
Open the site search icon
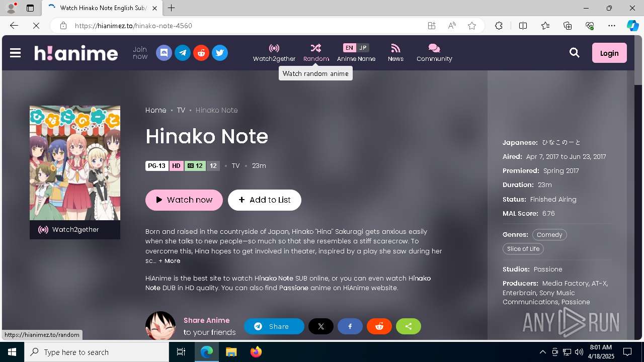click(x=575, y=53)
